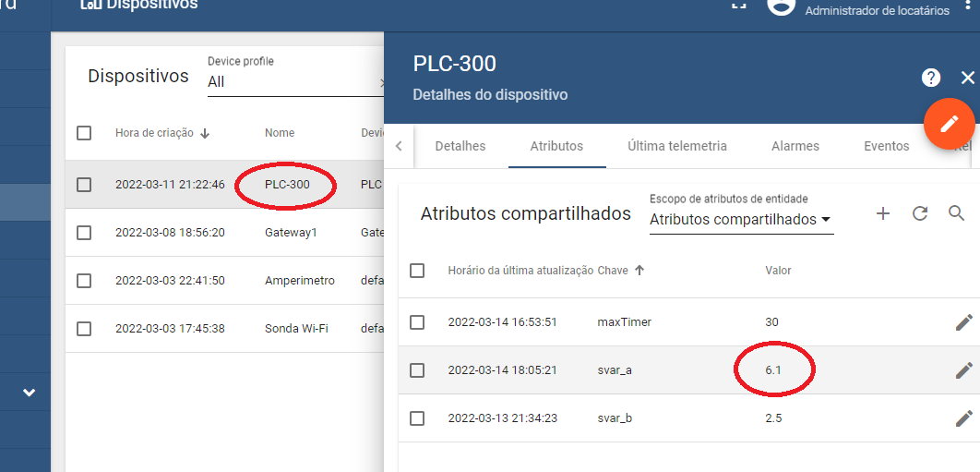Click the Nome column header
Image resolution: width=980 pixels, height=472 pixels.
tap(280, 133)
